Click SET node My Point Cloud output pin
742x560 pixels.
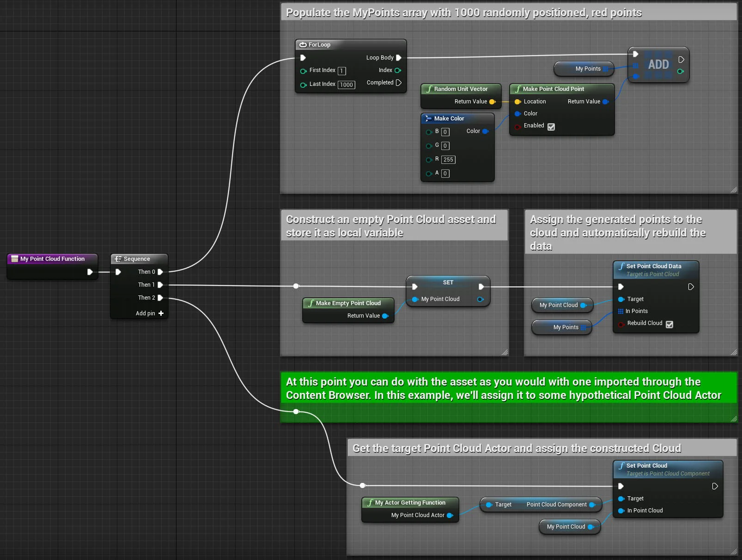click(480, 299)
